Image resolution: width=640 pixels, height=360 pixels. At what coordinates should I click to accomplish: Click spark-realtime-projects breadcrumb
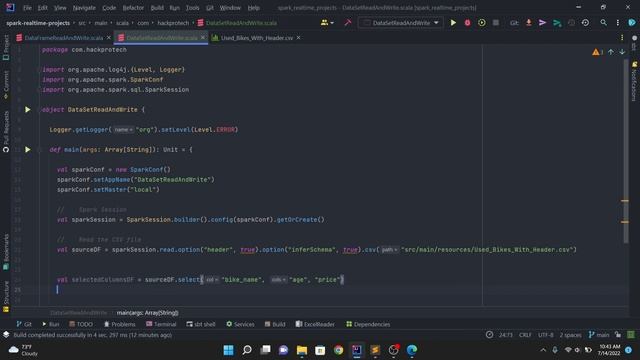pos(38,23)
